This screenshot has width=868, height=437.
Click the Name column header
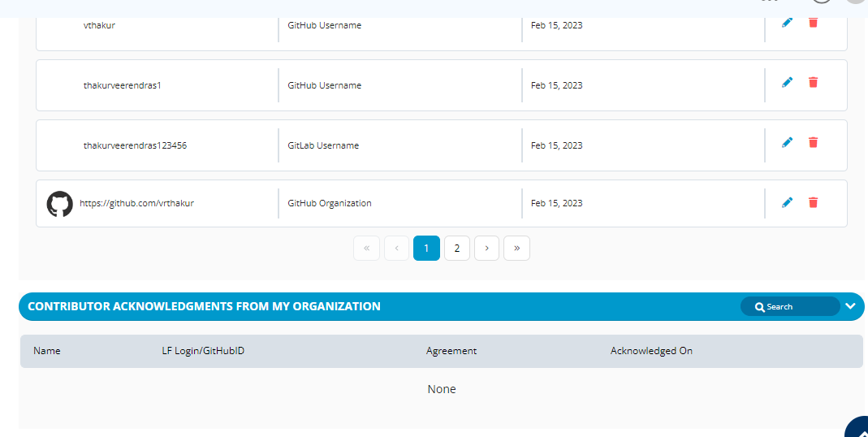click(x=47, y=351)
